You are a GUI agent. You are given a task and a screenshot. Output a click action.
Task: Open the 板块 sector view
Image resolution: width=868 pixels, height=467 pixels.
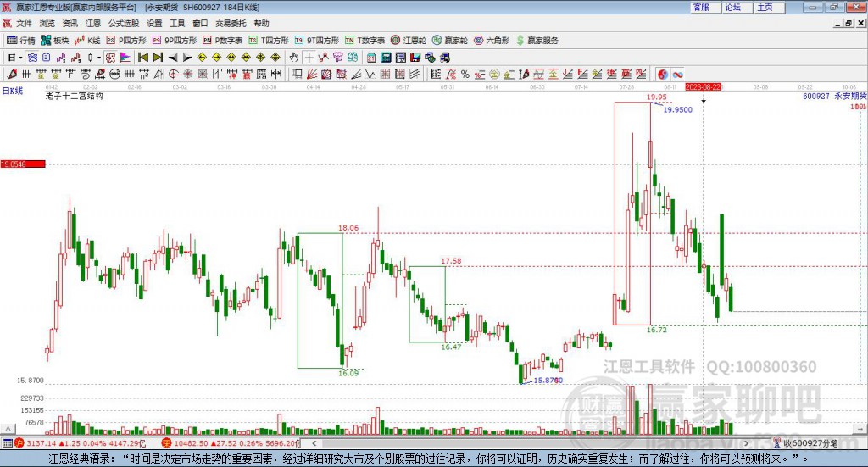[54, 41]
